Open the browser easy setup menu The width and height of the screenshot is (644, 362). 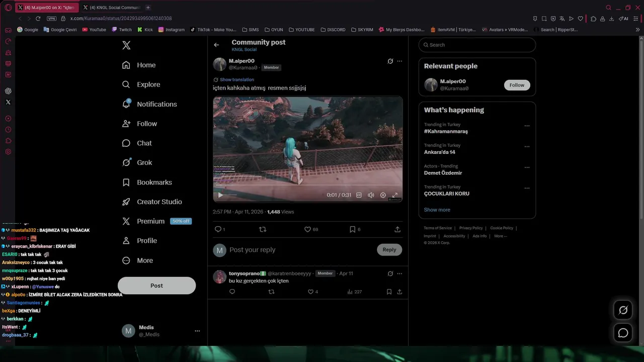click(635, 19)
